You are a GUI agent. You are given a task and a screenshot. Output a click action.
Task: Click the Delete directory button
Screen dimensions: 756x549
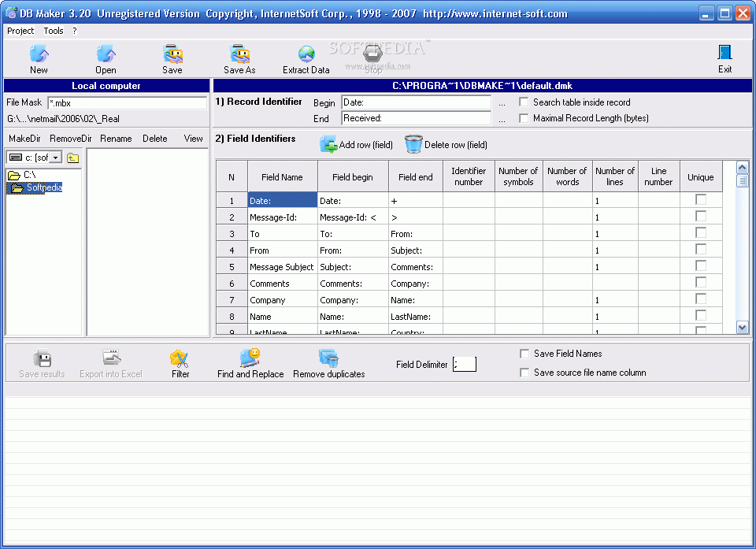click(155, 139)
